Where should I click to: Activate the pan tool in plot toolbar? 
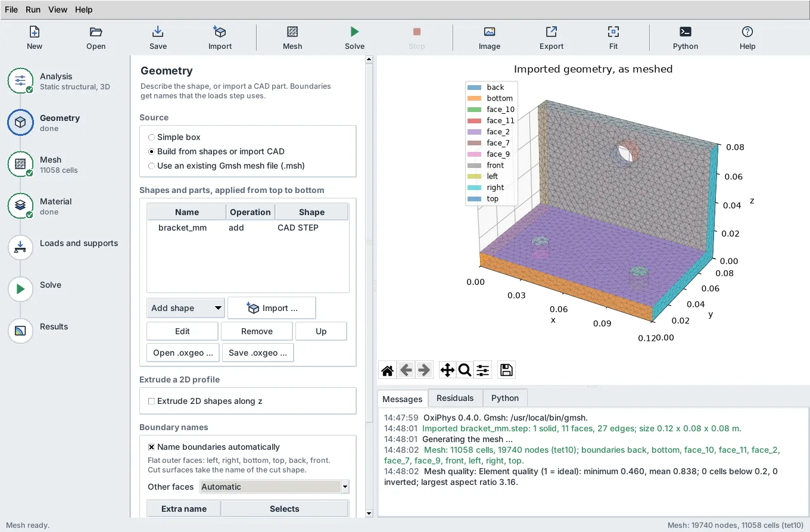tap(447, 371)
